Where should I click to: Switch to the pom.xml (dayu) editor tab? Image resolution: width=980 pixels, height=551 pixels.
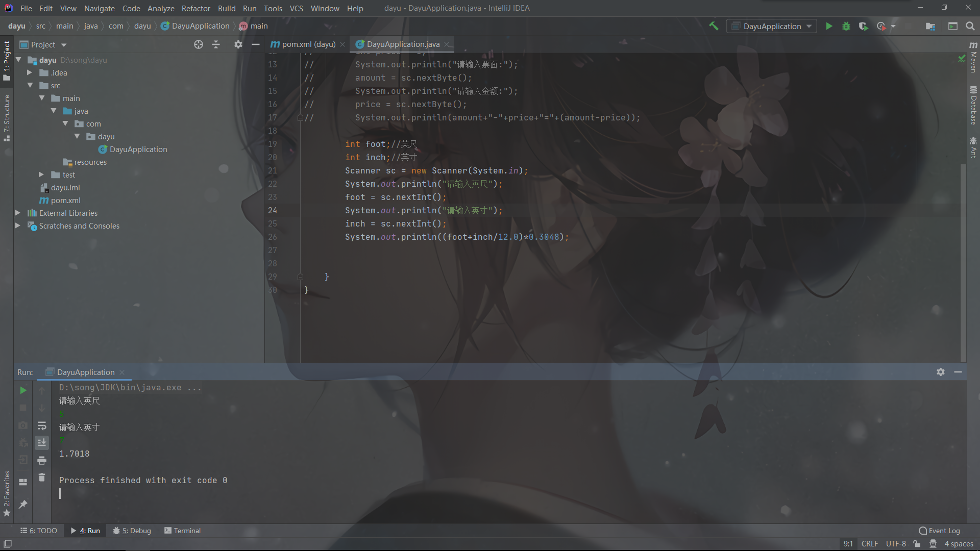click(308, 44)
